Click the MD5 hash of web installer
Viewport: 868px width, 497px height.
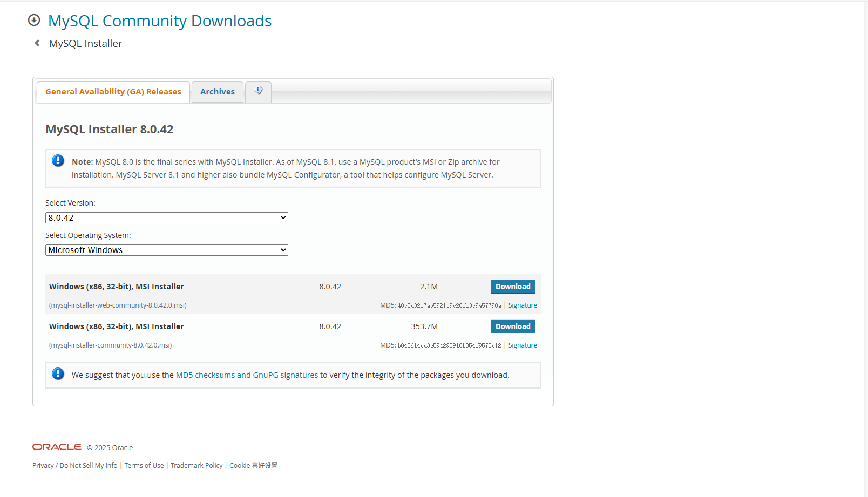click(449, 305)
